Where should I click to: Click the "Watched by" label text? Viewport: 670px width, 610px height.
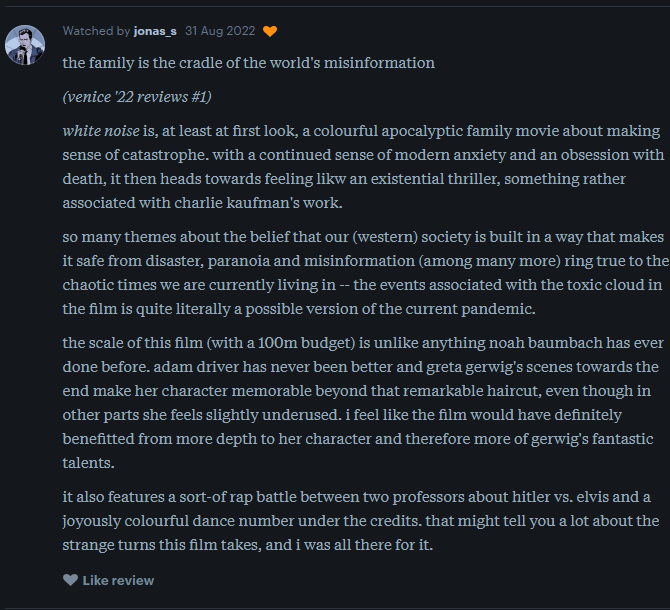pyautogui.click(x=96, y=31)
